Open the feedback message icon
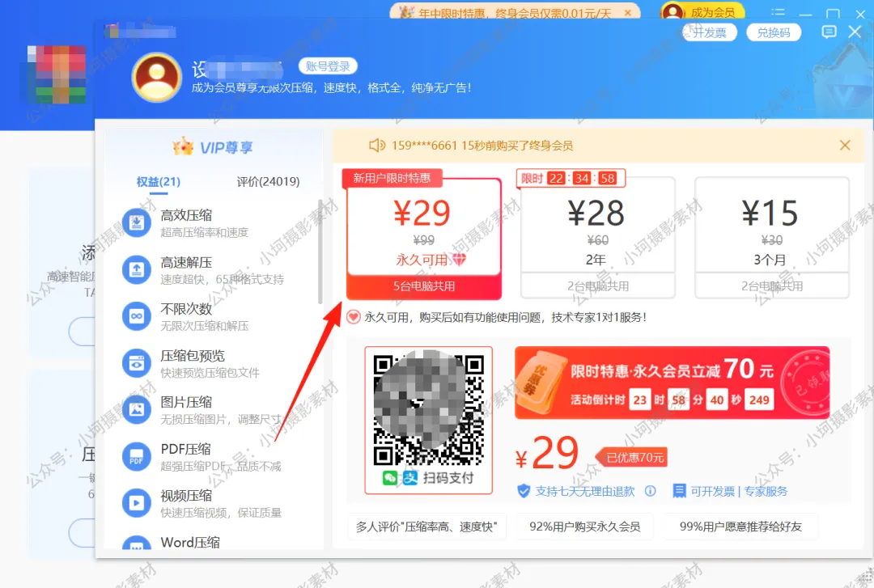The image size is (874, 588). tap(829, 32)
